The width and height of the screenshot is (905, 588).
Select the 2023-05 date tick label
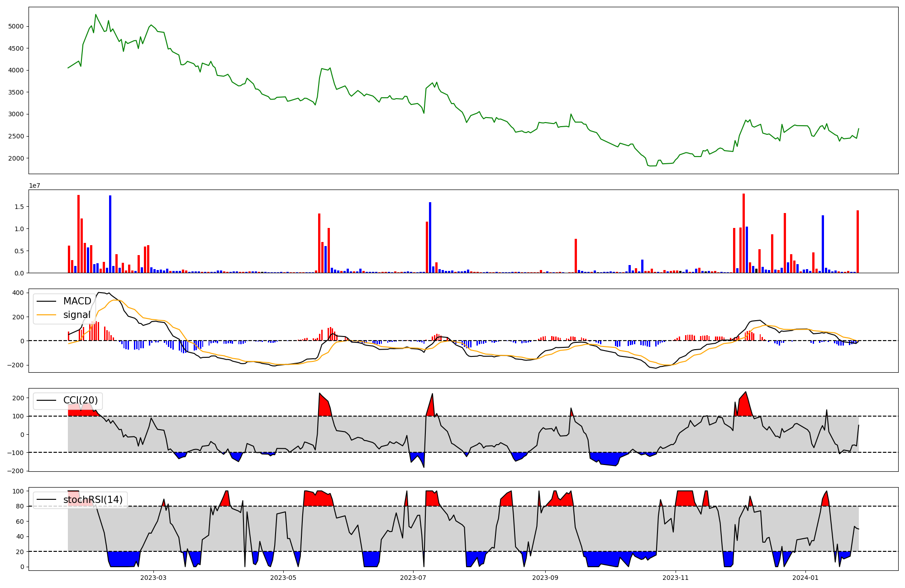(x=283, y=578)
